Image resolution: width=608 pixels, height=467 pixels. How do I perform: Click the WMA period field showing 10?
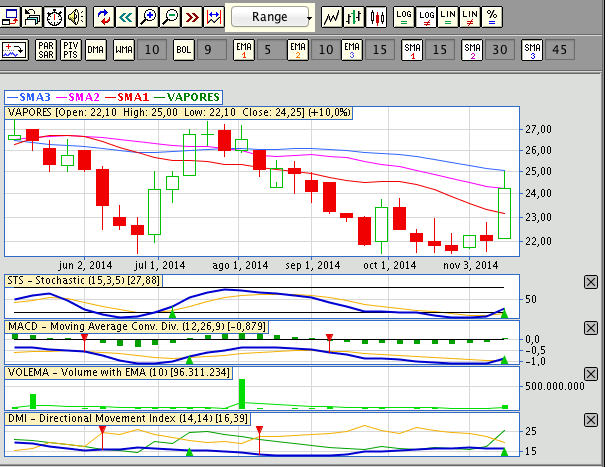pos(149,48)
